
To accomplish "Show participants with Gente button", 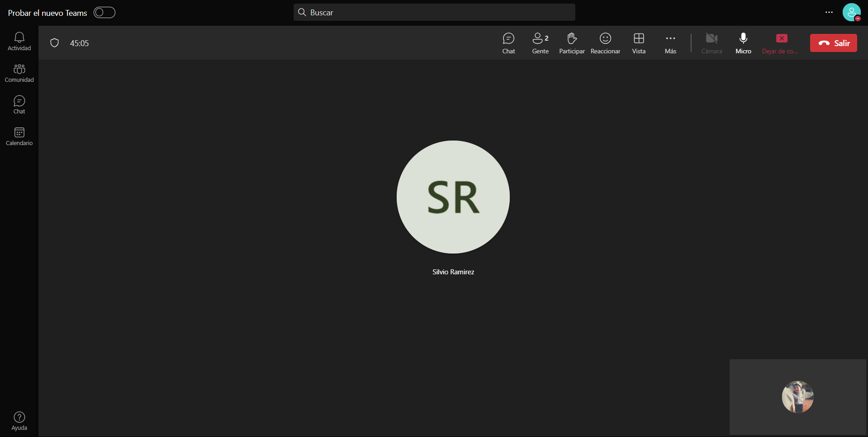I will [x=540, y=43].
